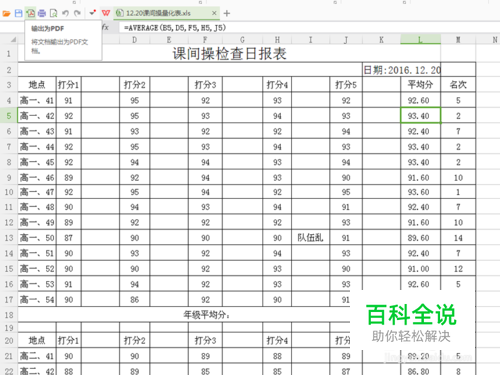
Task: Click the title cell 课间操检查日报表
Action: (x=229, y=53)
